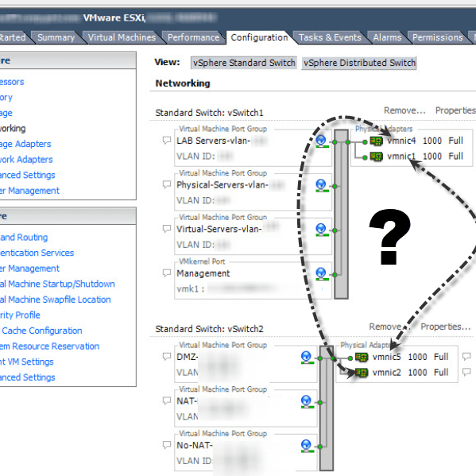Open Virtual Machine Startup/Shutdown link
Screen dimensions: 476x476
57,284
